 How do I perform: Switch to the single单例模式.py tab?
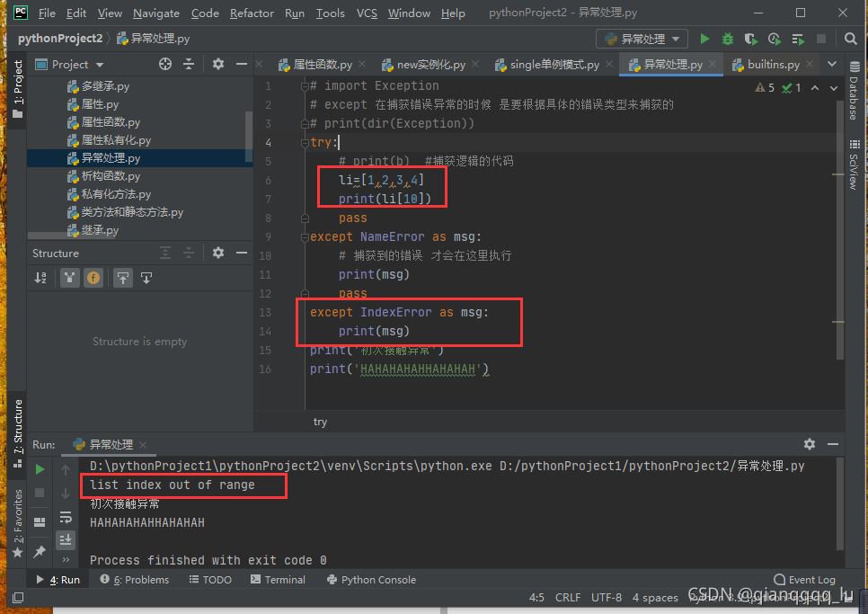[554, 65]
